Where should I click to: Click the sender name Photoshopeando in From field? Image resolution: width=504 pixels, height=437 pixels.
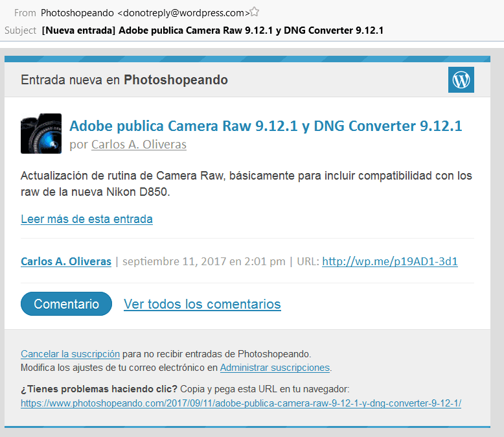pyautogui.click(x=77, y=13)
